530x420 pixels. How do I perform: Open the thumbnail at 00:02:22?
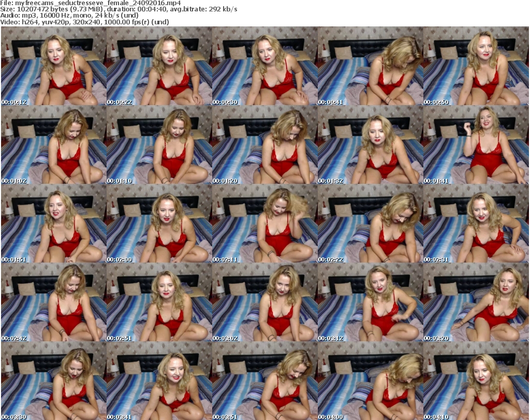pyautogui.click(x=371, y=224)
